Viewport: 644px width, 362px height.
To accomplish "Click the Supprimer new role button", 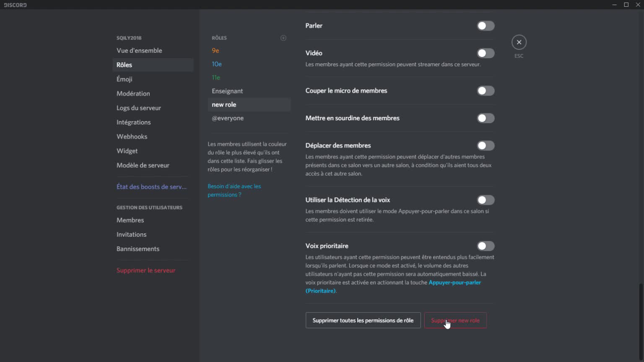I will [x=455, y=321].
